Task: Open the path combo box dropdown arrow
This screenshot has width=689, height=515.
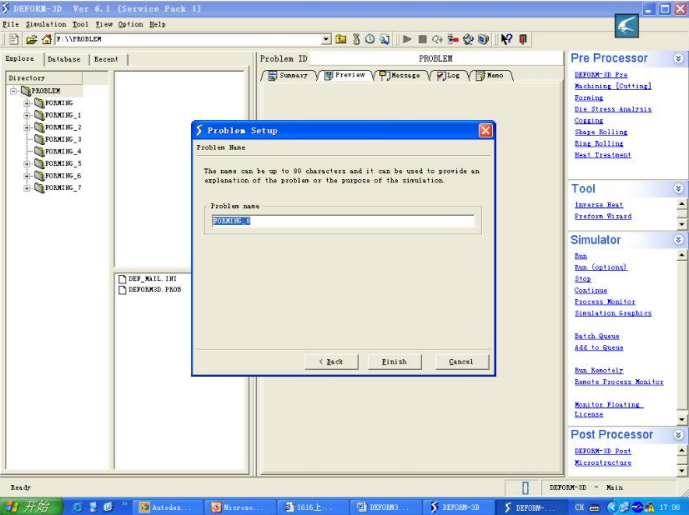Action: [x=326, y=40]
